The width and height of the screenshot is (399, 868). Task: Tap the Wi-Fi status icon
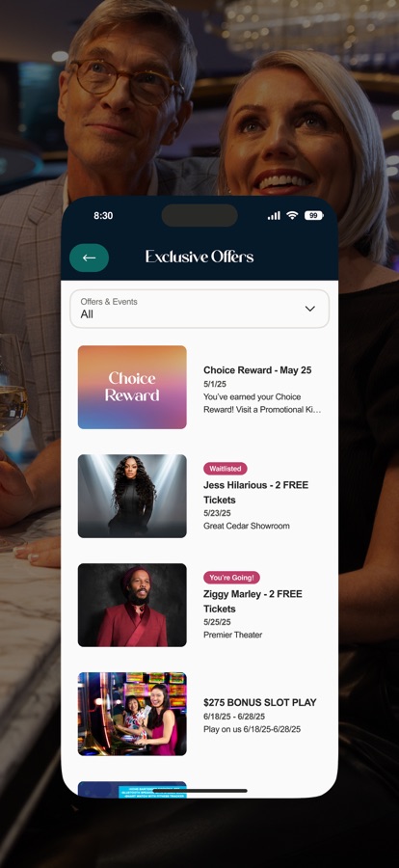pyautogui.click(x=292, y=215)
